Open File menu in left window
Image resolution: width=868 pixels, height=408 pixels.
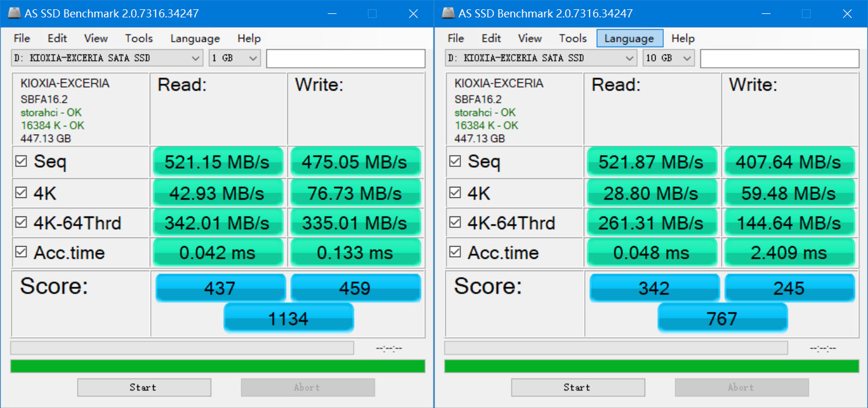[22, 38]
